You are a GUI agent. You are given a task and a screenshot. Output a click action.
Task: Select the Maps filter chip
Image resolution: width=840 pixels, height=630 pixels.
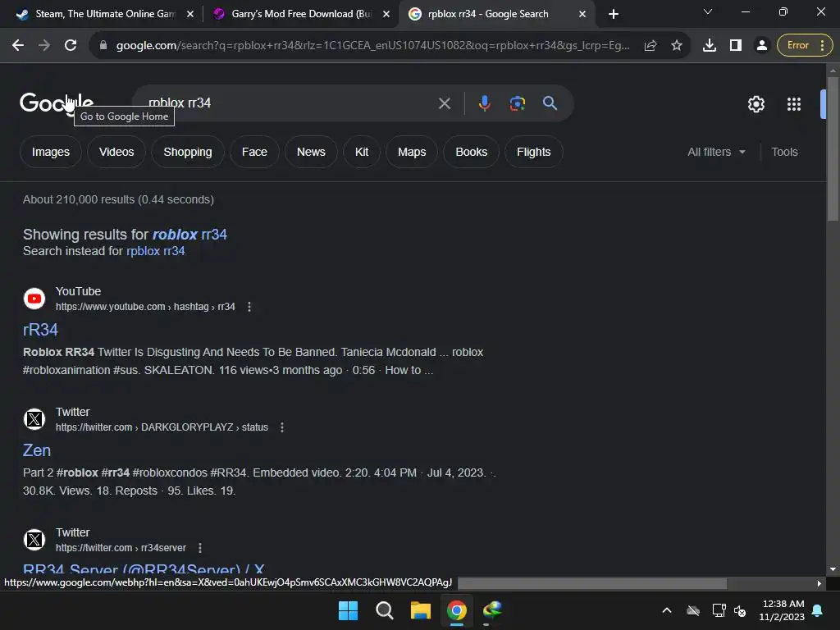pyautogui.click(x=412, y=152)
